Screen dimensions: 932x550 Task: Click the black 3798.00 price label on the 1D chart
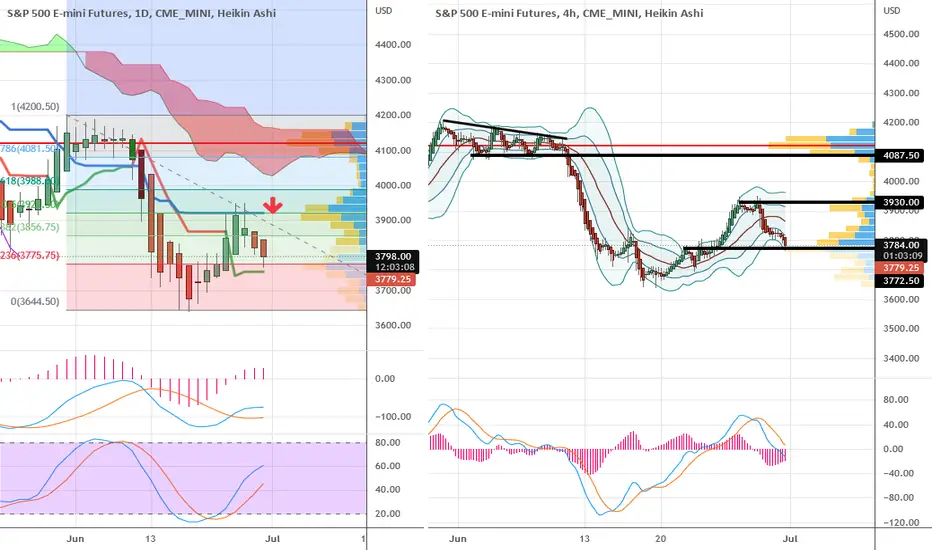click(395, 256)
